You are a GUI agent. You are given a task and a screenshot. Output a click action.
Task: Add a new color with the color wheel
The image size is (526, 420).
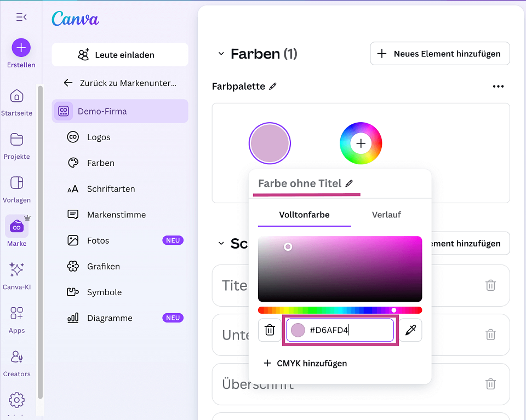tap(361, 143)
